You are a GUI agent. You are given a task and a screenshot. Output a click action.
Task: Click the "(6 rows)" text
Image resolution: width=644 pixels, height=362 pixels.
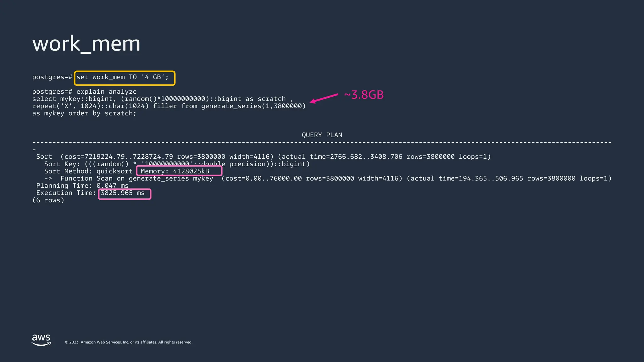point(48,200)
